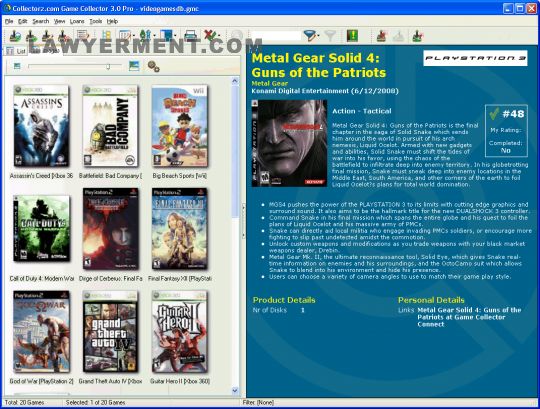Select the Dirge of Cerberus cover thumbnail
The width and height of the screenshot is (540, 409).
111,229
